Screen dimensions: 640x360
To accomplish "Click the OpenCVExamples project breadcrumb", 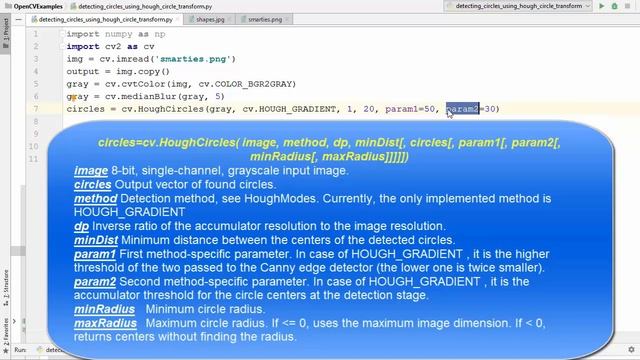I will pyautogui.click(x=34, y=7).
